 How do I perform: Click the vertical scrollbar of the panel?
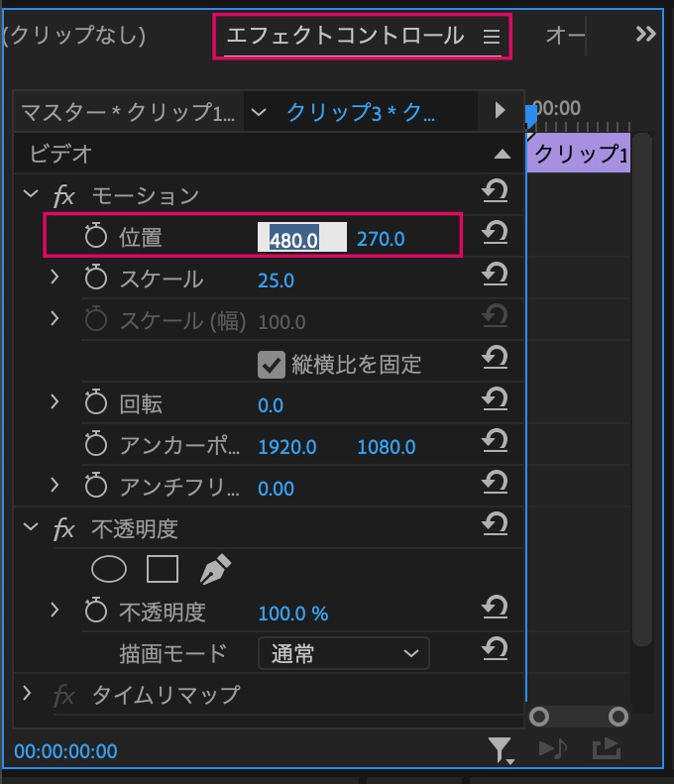(642, 389)
